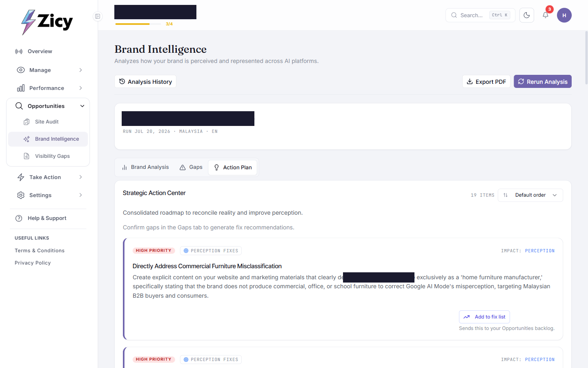Click second card's HIGH PRIORITY badge
Screen dimensions: 588x368
pyautogui.click(x=154, y=359)
